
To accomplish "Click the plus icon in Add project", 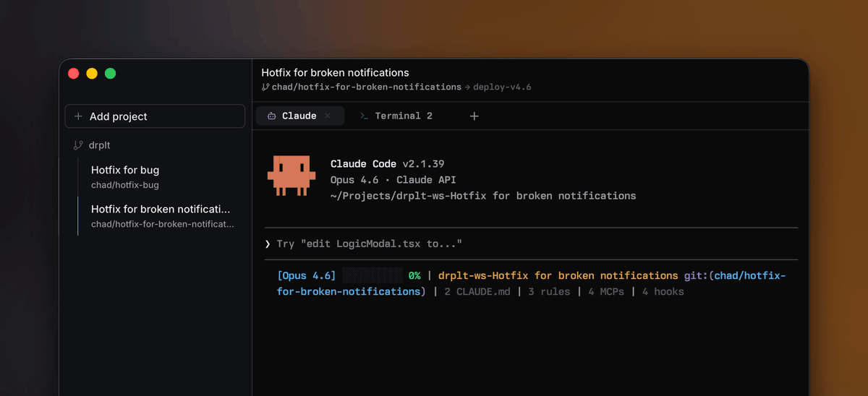I will [x=78, y=116].
